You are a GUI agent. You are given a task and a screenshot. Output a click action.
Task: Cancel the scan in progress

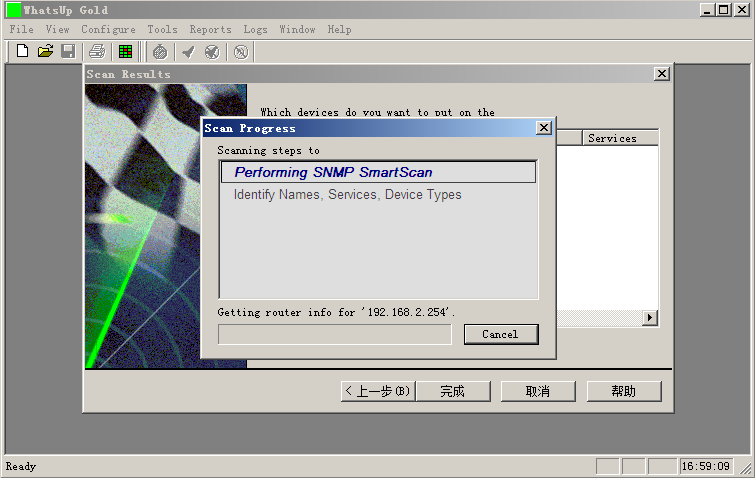pos(501,334)
